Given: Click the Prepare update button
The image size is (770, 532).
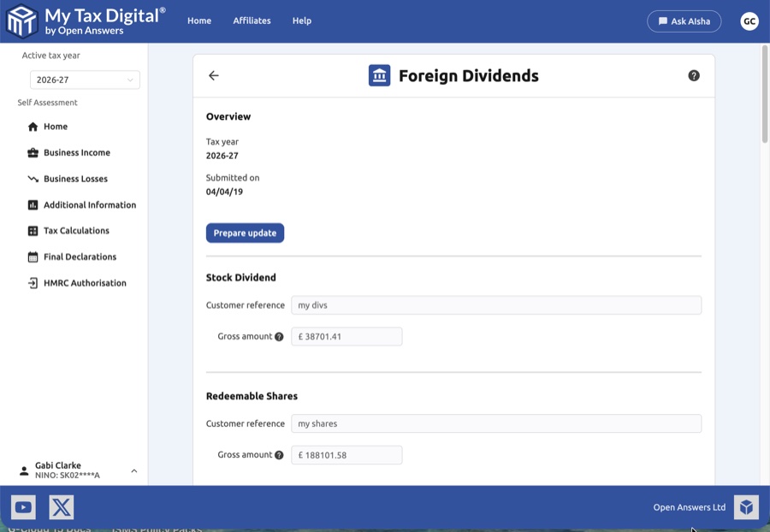Looking at the screenshot, I should [x=245, y=232].
